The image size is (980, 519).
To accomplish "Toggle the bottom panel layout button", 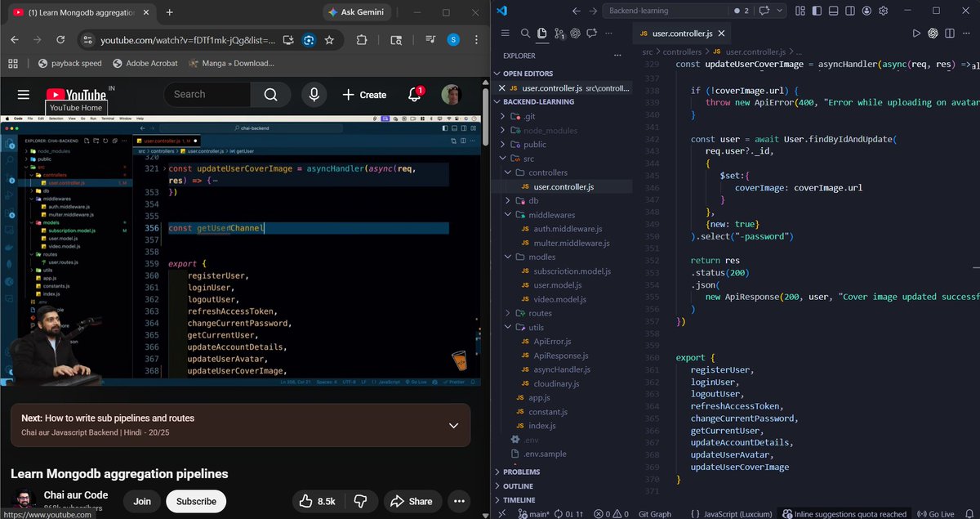I will (835, 11).
